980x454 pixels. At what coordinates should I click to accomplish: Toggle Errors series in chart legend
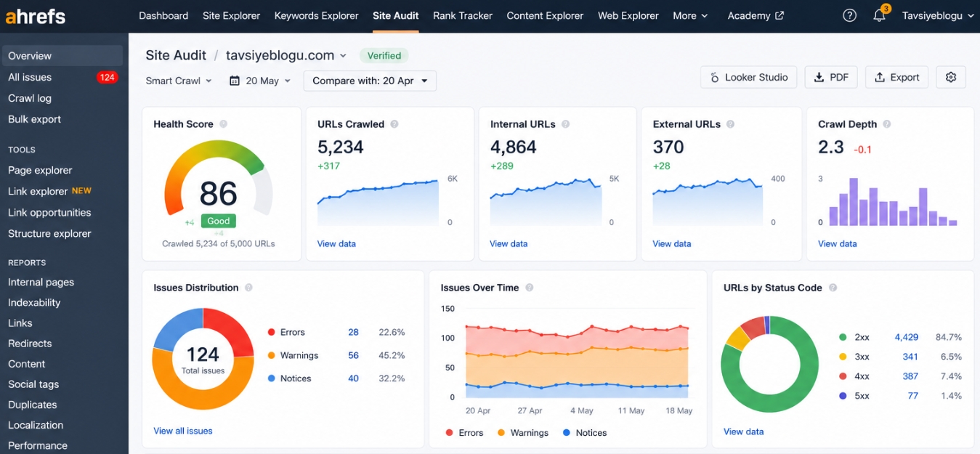click(x=463, y=432)
